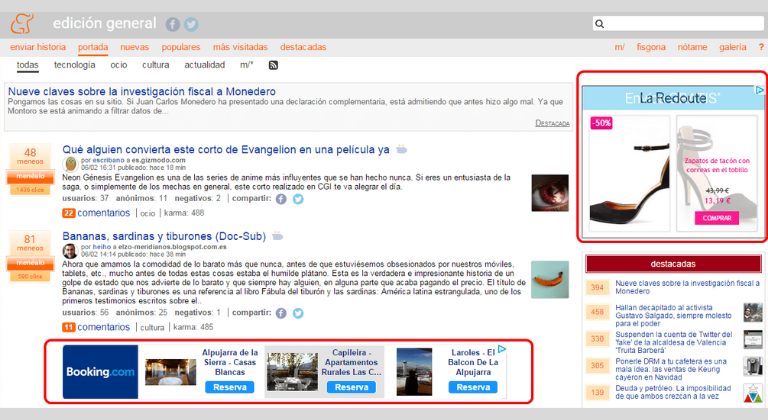The width and height of the screenshot is (768, 420).
Task: Open galería
Action: pos(733,47)
